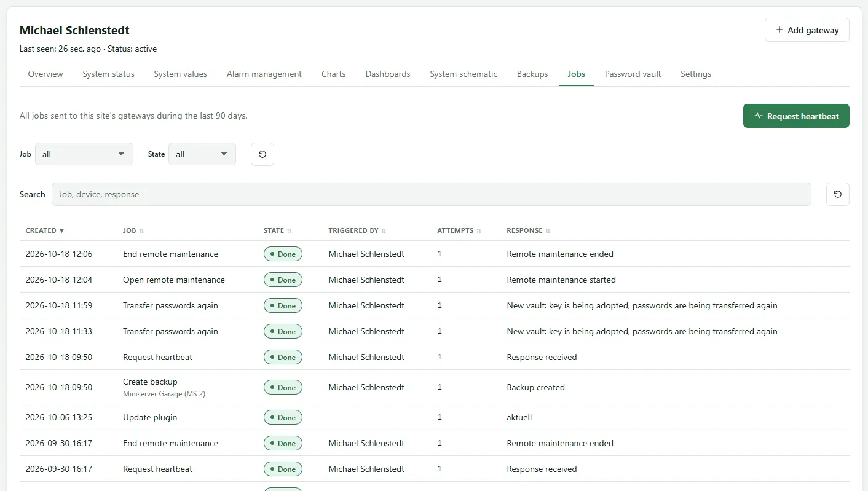Select the 'aktuell' response text
Viewport: 868px width, 491px height.
pos(519,417)
